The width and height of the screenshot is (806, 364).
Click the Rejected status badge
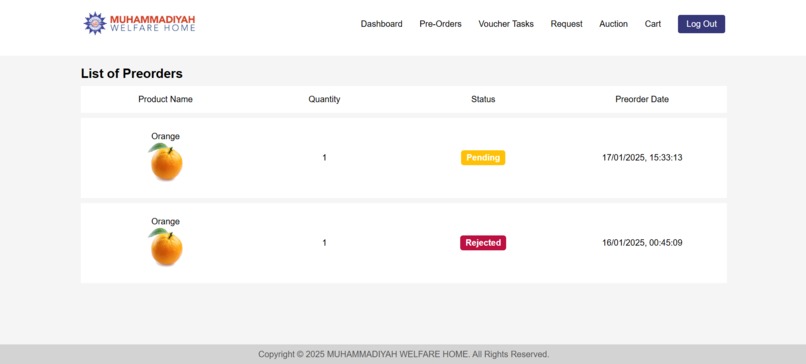click(x=483, y=243)
